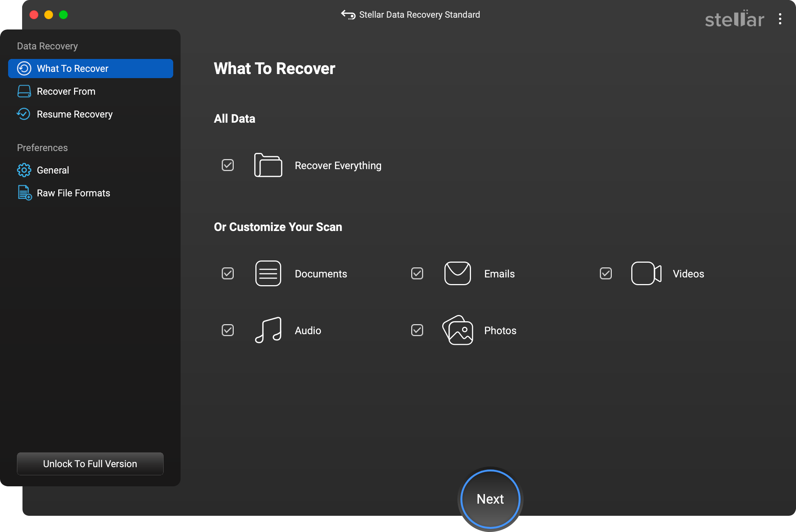The height and width of the screenshot is (532, 796).
Task: Open the three-dot options menu
Action: click(x=780, y=19)
